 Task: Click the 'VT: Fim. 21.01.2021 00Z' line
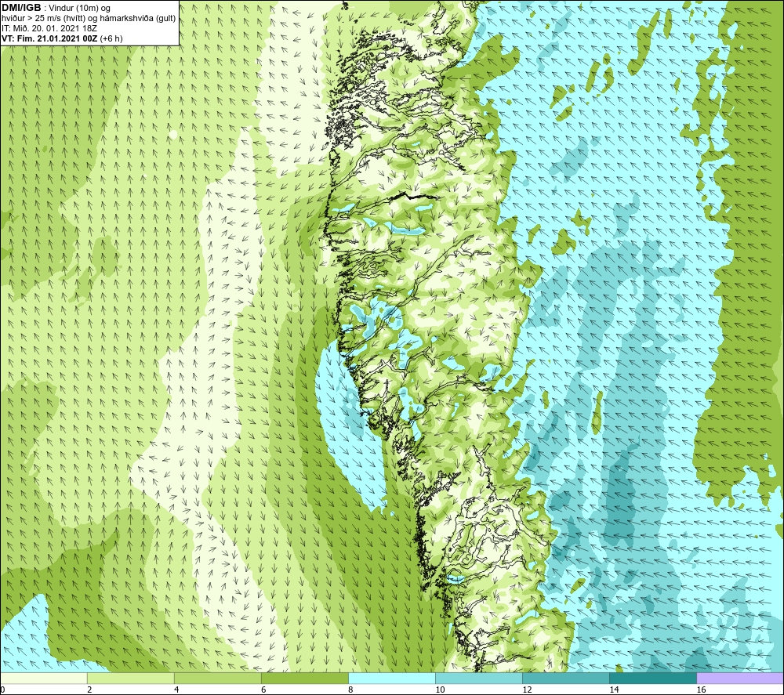coord(62,38)
